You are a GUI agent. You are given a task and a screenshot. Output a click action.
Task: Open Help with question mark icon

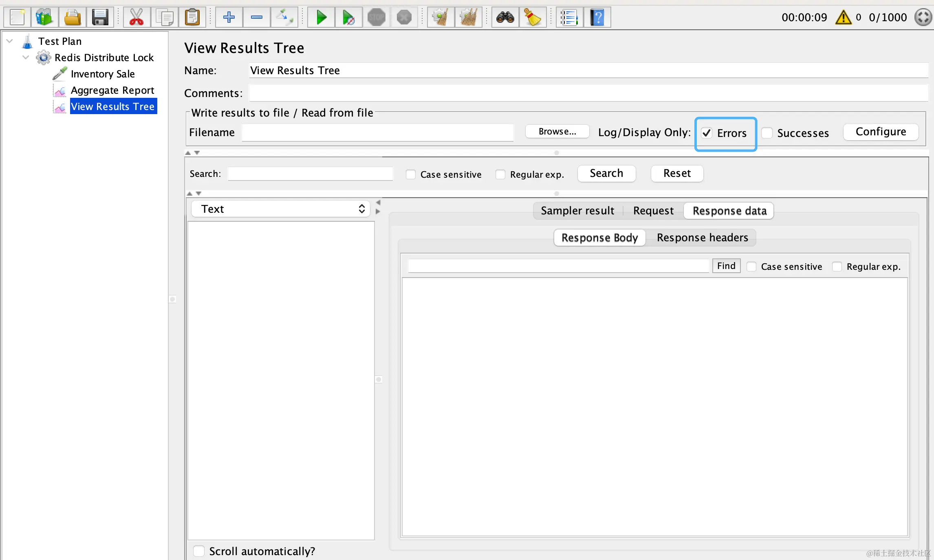click(x=597, y=18)
